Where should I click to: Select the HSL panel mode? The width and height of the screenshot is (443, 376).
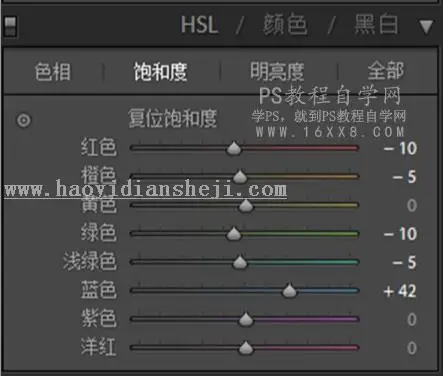click(199, 25)
